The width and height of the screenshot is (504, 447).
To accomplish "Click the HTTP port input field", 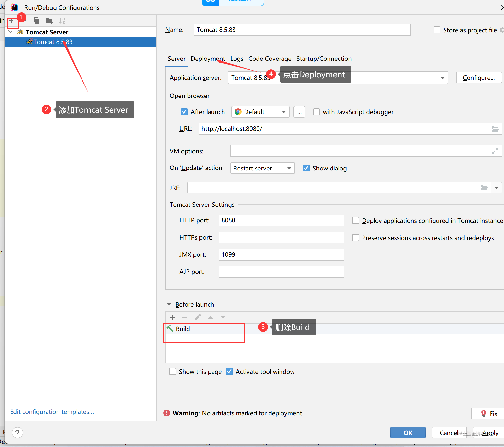I will pyautogui.click(x=281, y=220).
